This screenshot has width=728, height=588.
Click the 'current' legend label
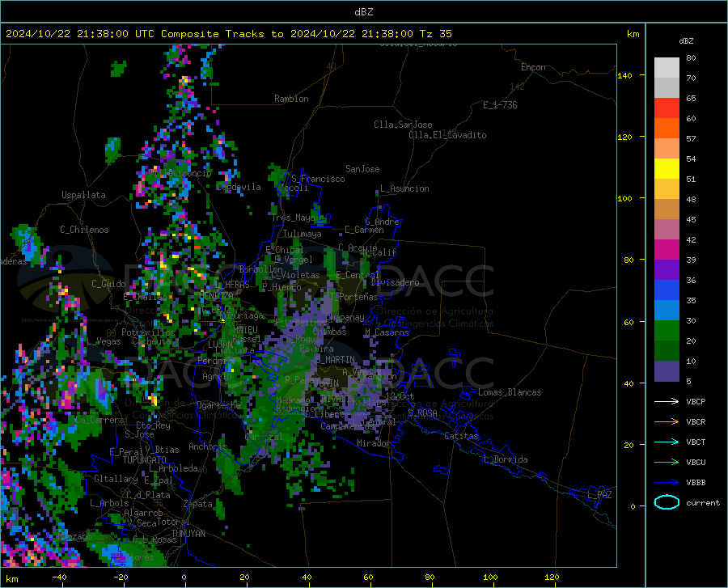703,502
